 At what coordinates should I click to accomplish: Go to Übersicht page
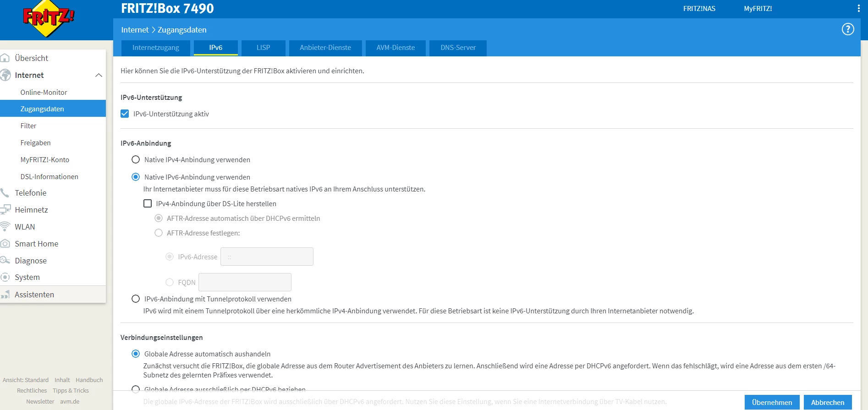point(32,58)
